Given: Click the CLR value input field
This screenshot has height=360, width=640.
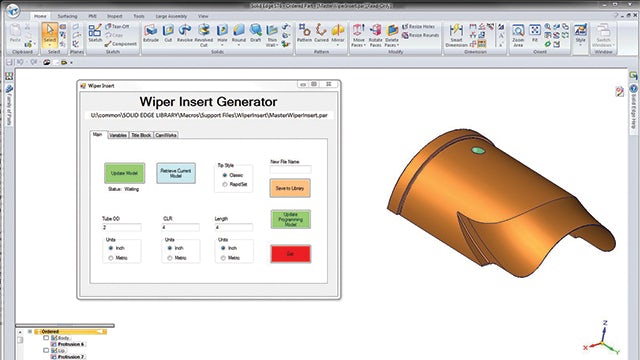Looking at the screenshot, I should pos(180,227).
